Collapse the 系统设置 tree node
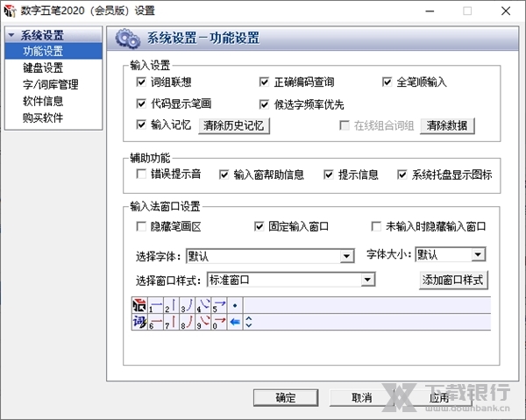This screenshot has height=420, width=526. (11, 35)
